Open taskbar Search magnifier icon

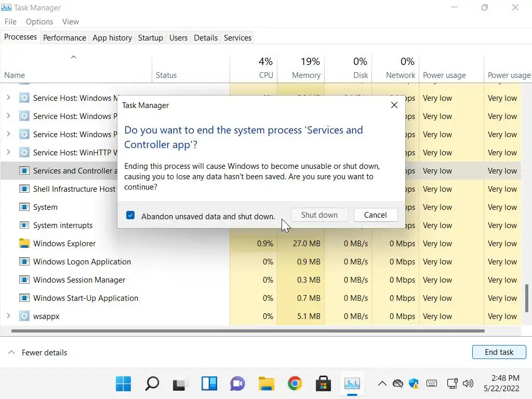[x=152, y=384]
